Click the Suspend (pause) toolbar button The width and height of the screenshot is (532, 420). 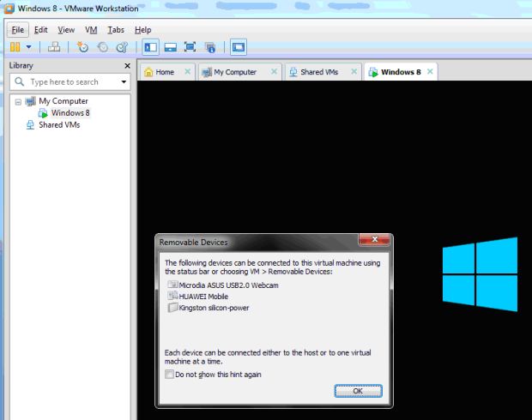point(15,47)
